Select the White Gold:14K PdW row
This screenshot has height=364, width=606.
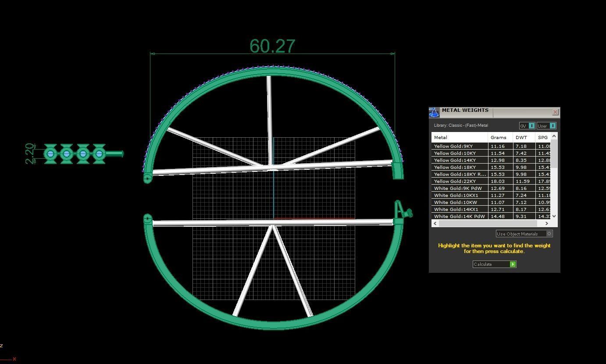pos(491,216)
